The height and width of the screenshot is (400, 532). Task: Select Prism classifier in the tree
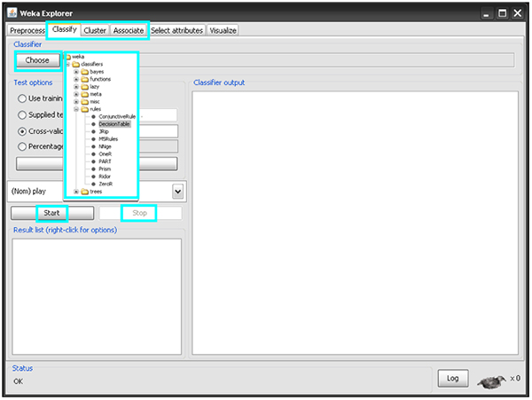click(x=105, y=169)
